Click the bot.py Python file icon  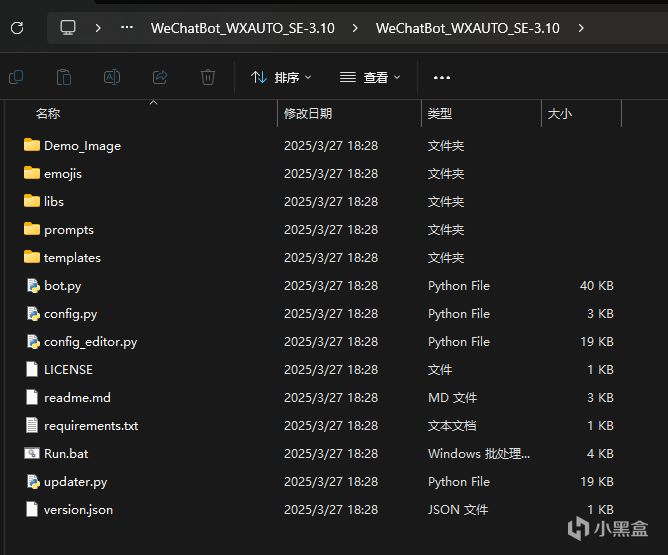click(x=33, y=285)
